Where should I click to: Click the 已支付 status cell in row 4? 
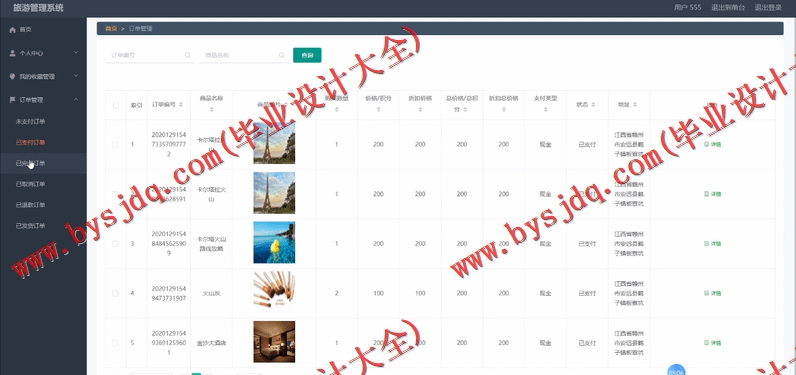pos(587,293)
